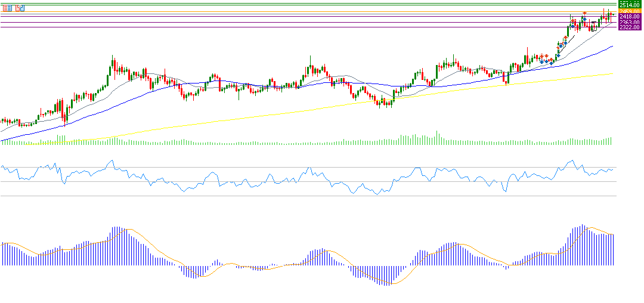Screen dimensions: 644x303
Task: Click the red-blue one-click trading panel icon
Action: 7,8
